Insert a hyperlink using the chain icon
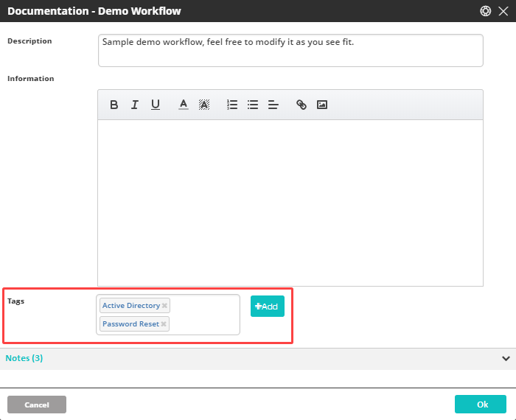Viewport: 516px width, 420px height. tap(301, 105)
